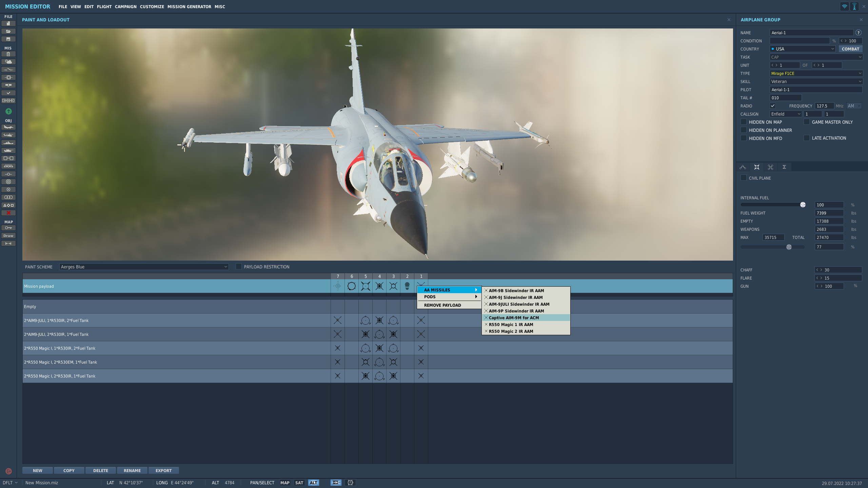
Task: Select the helicopter unit placement tool
Action: point(8,135)
